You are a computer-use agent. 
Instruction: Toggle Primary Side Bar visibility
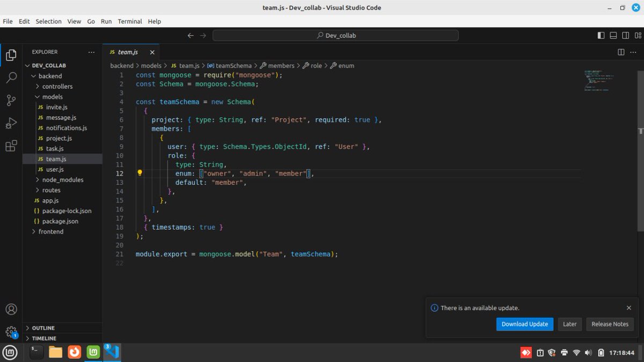(601, 35)
